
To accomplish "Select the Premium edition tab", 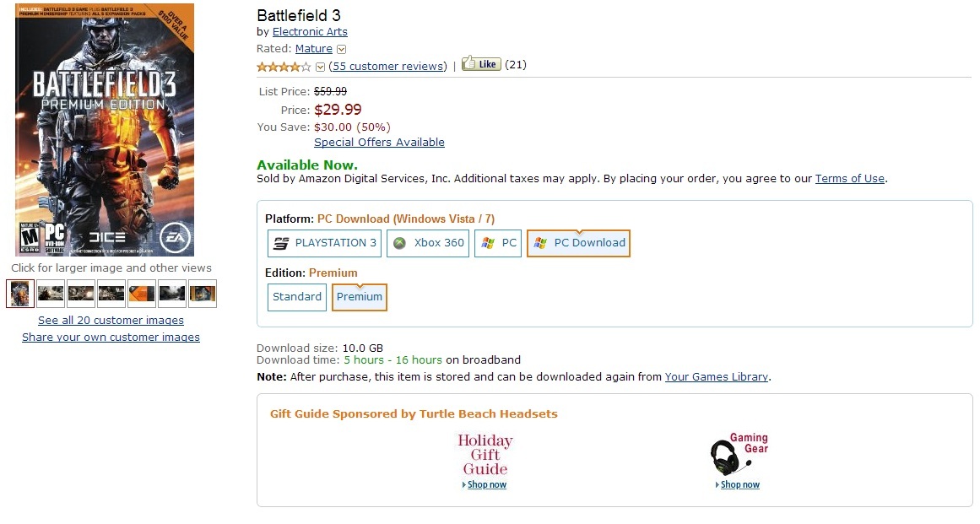I will (x=360, y=297).
